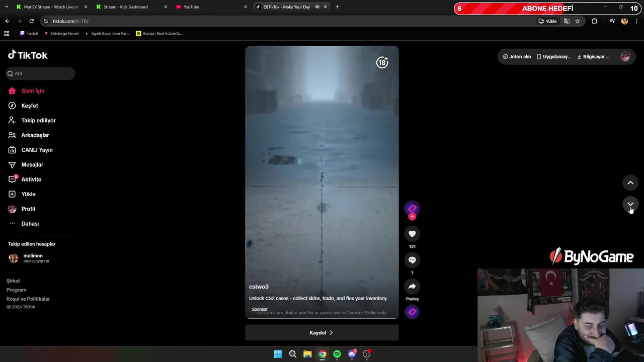Go to previous video with up chevron
The width and height of the screenshot is (644, 362).
tap(630, 183)
